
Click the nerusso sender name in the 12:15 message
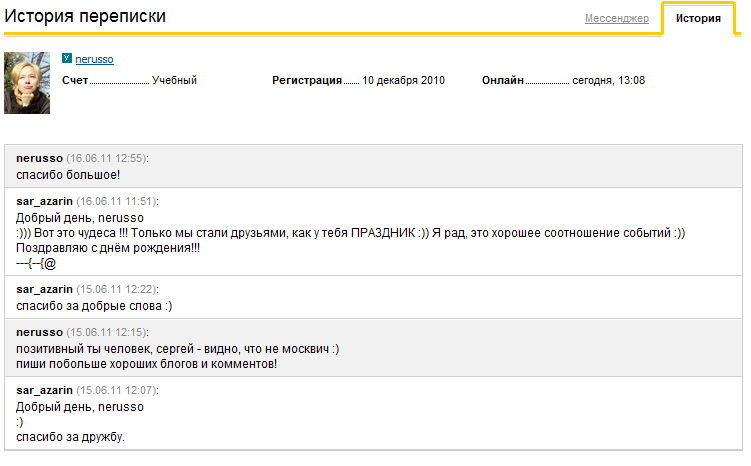40,331
